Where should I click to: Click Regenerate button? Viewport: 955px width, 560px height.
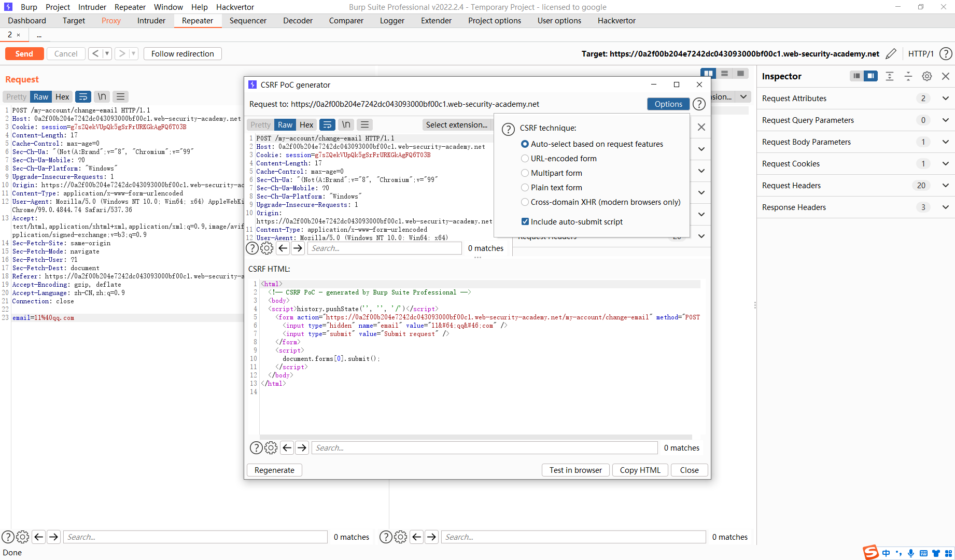[274, 470]
